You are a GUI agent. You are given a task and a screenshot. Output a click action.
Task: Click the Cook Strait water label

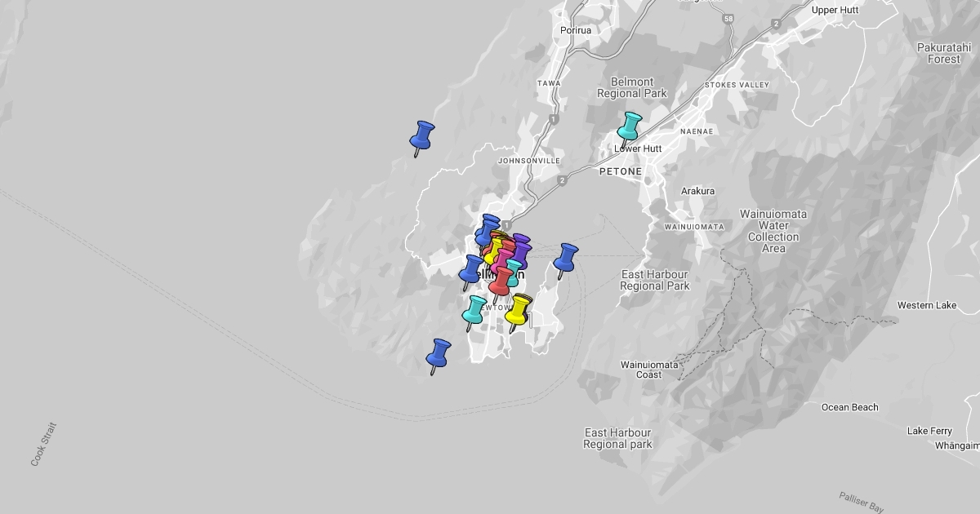[44, 444]
